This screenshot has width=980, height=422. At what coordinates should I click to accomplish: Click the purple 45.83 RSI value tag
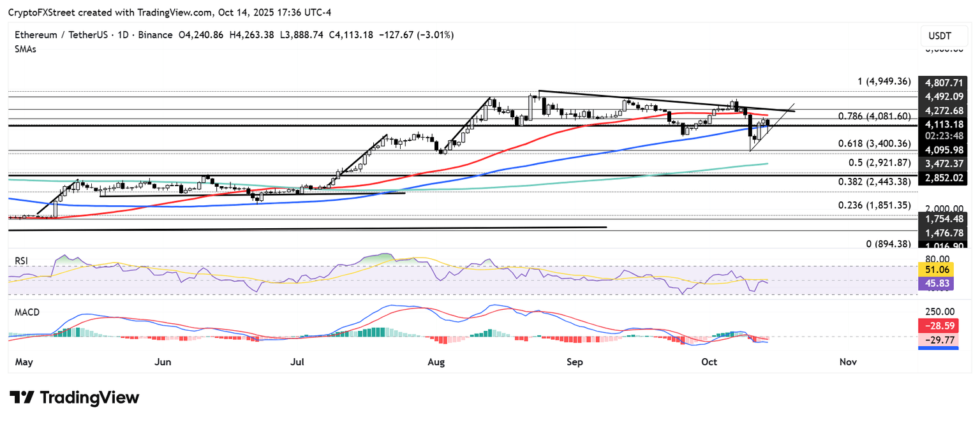point(935,284)
